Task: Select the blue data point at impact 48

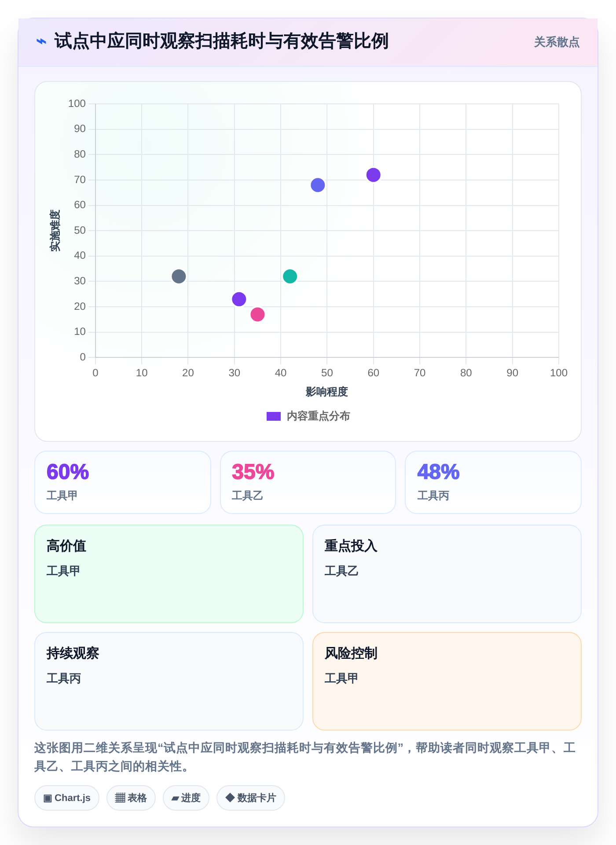Action: click(318, 185)
